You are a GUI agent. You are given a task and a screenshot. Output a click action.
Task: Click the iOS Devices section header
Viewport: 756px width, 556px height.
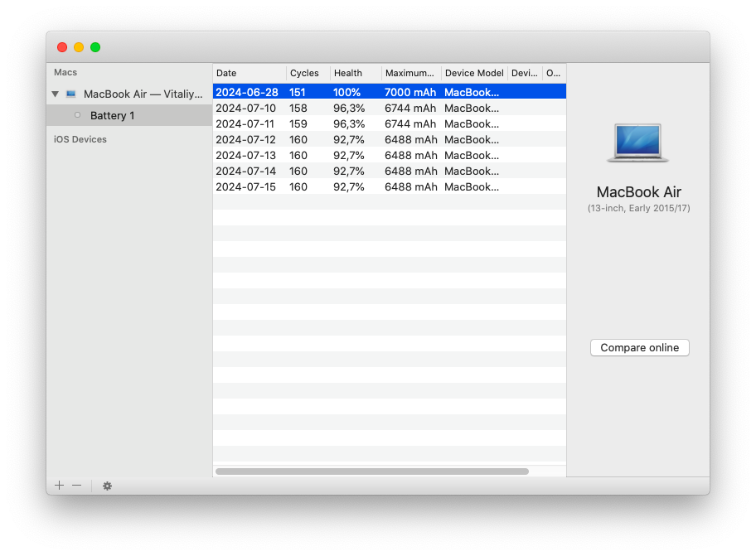click(x=80, y=139)
